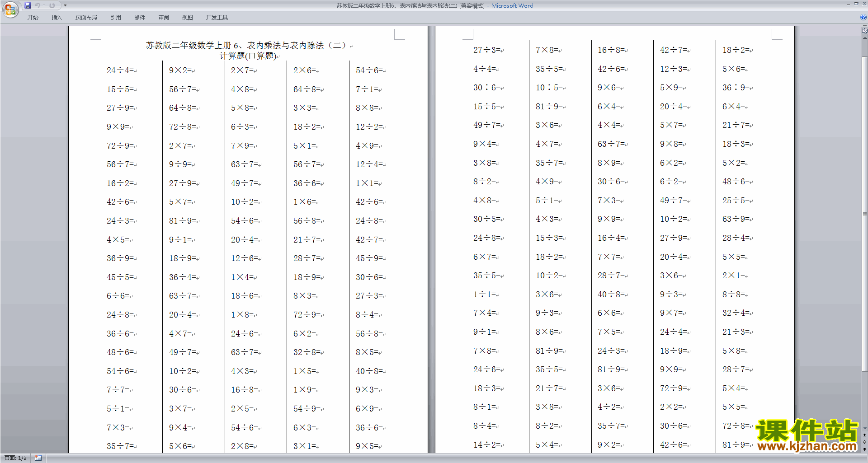The width and height of the screenshot is (868, 463).
Task: Click the problem 27÷3= on page two
Action: coord(486,50)
